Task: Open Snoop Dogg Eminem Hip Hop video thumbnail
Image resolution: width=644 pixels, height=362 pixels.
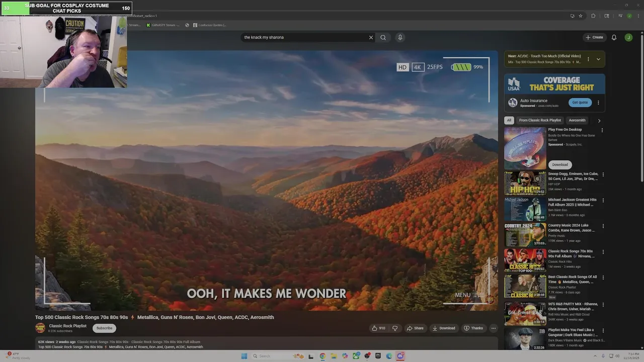Action: pyautogui.click(x=525, y=183)
